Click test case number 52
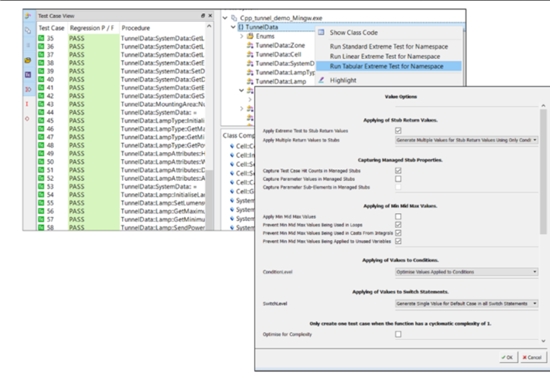Viewport: 550px width, 378px height. click(x=50, y=178)
